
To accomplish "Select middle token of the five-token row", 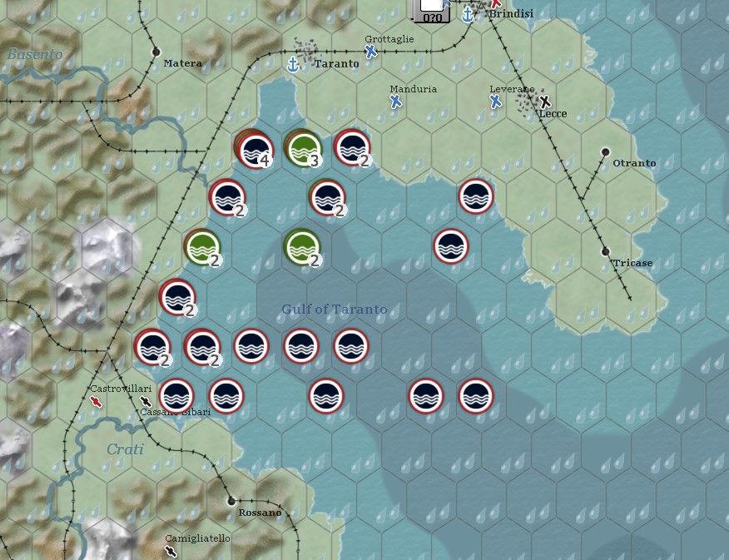I will coord(251,346).
